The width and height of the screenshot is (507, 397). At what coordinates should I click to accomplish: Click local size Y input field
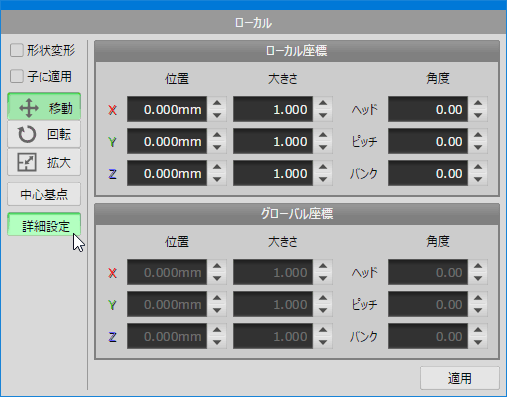point(273,141)
